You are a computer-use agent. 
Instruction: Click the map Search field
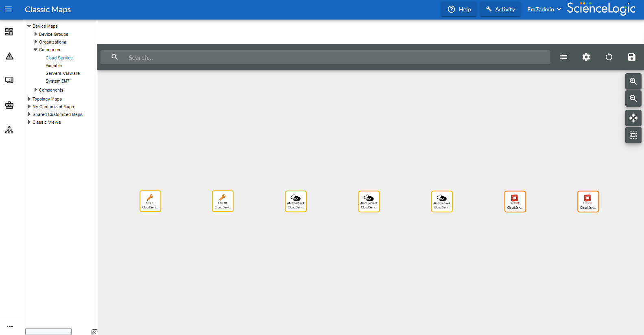[325, 57]
